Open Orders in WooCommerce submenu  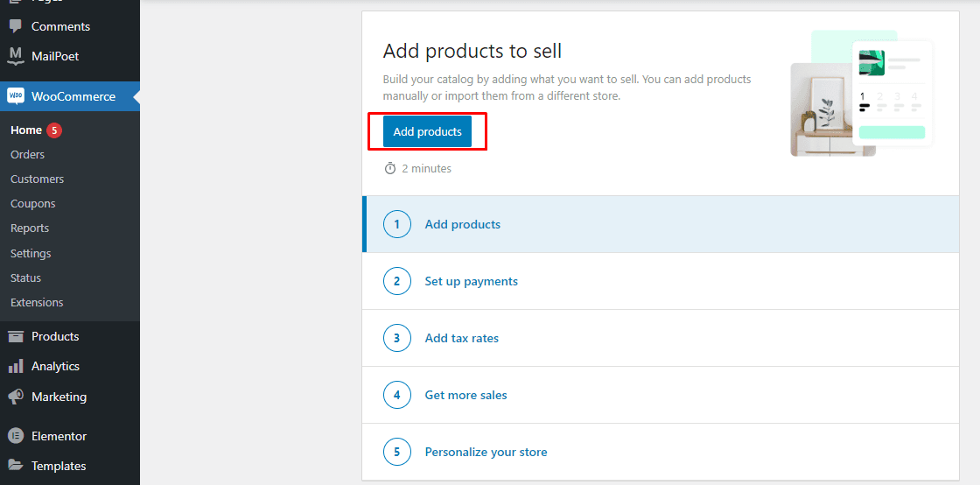(x=27, y=154)
